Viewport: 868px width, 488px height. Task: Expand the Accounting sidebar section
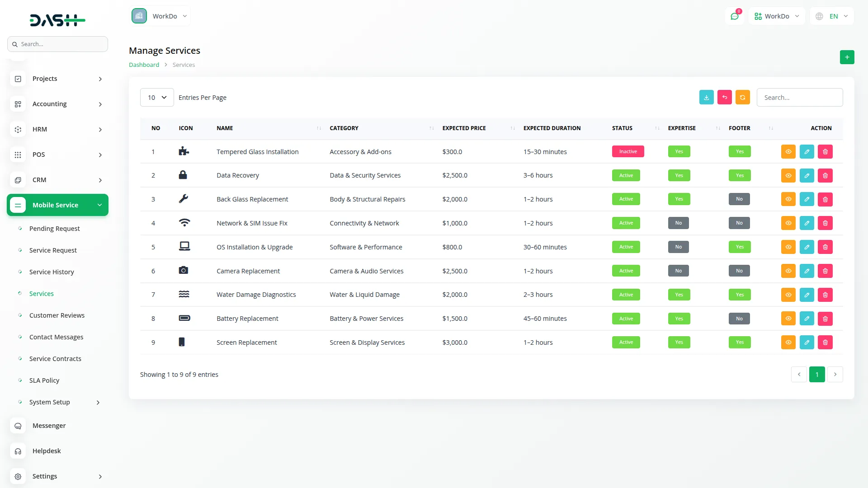point(49,104)
